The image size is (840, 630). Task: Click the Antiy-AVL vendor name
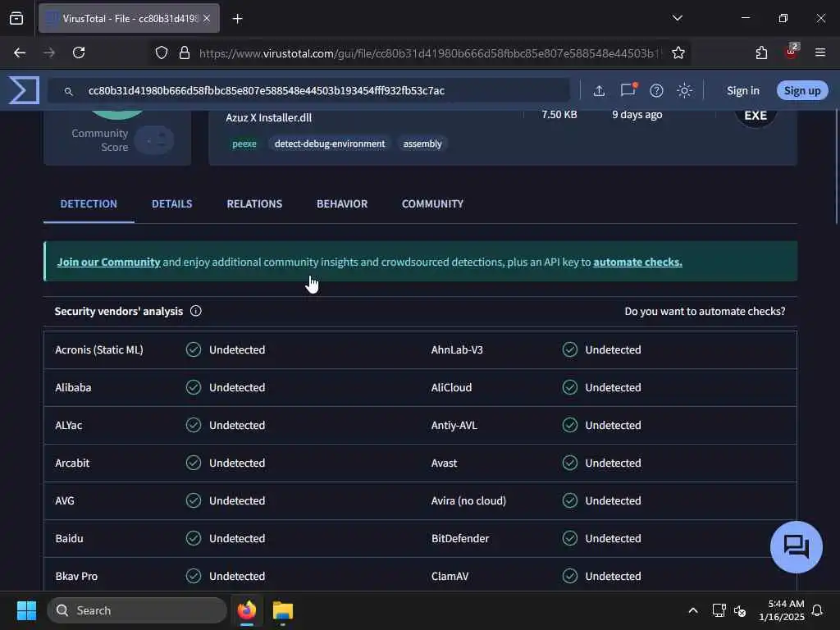click(x=454, y=426)
